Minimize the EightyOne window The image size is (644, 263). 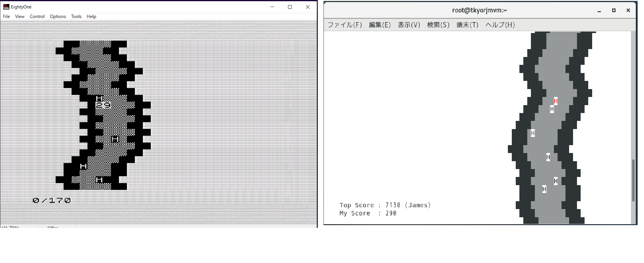point(272,7)
